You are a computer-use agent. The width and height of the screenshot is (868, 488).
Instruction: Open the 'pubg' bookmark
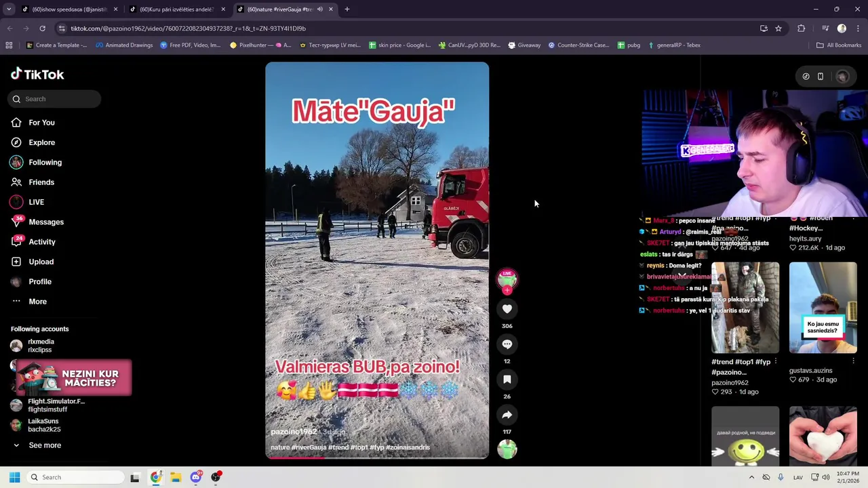(x=629, y=45)
